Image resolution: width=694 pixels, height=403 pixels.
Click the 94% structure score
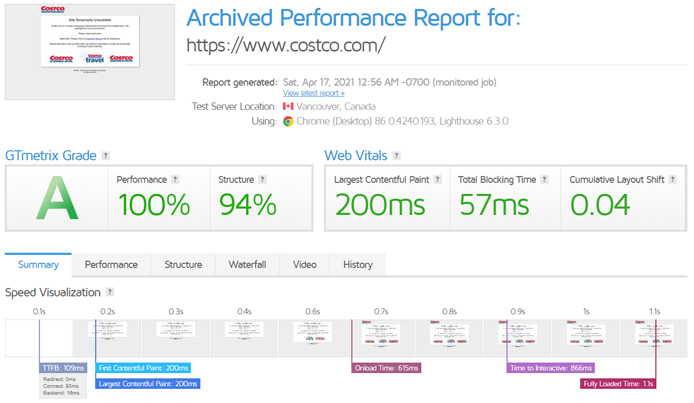click(x=248, y=205)
